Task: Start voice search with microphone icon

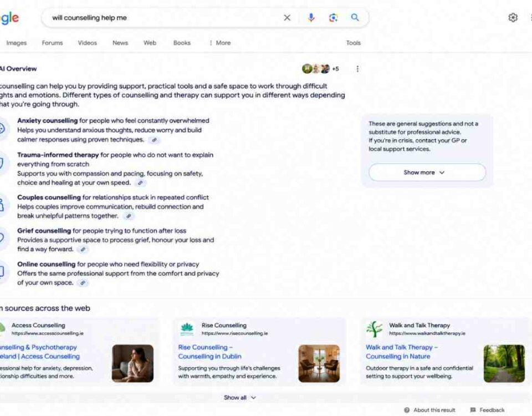Action: pyautogui.click(x=311, y=18)
